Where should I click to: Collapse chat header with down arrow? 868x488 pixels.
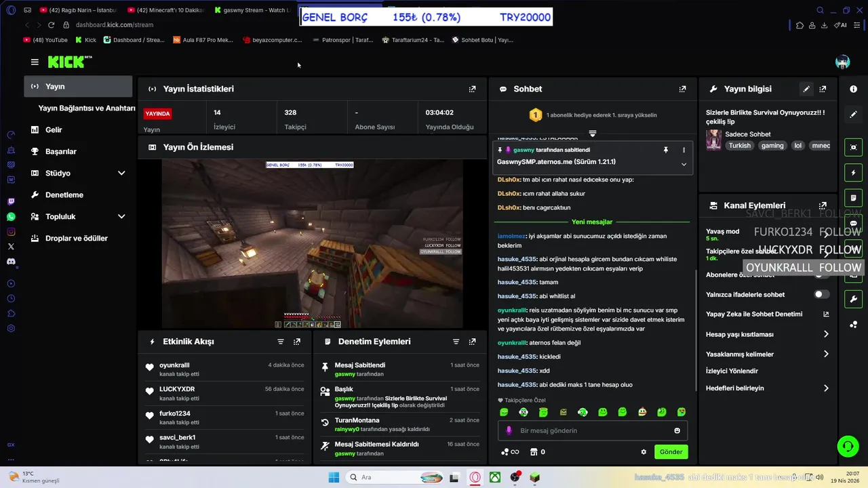tap(592, 134)
